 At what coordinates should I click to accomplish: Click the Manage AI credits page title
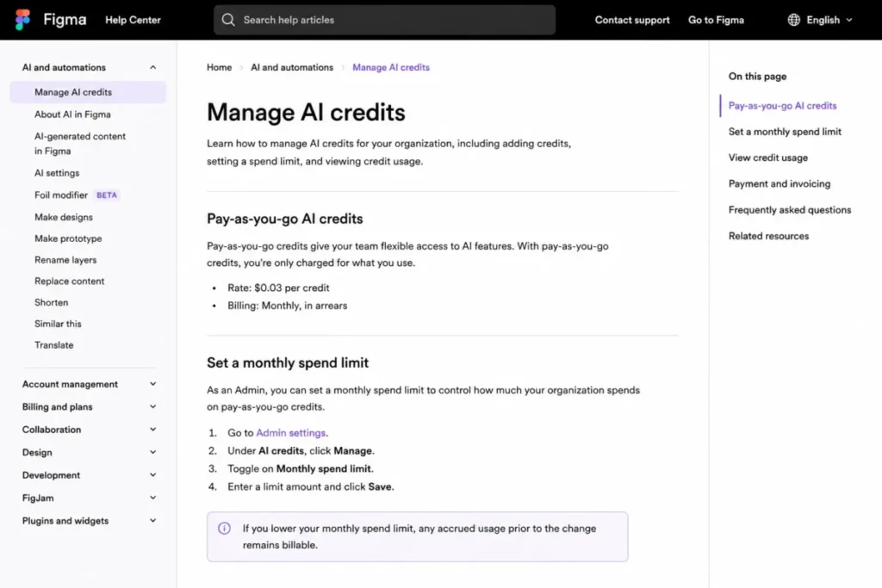306,113
